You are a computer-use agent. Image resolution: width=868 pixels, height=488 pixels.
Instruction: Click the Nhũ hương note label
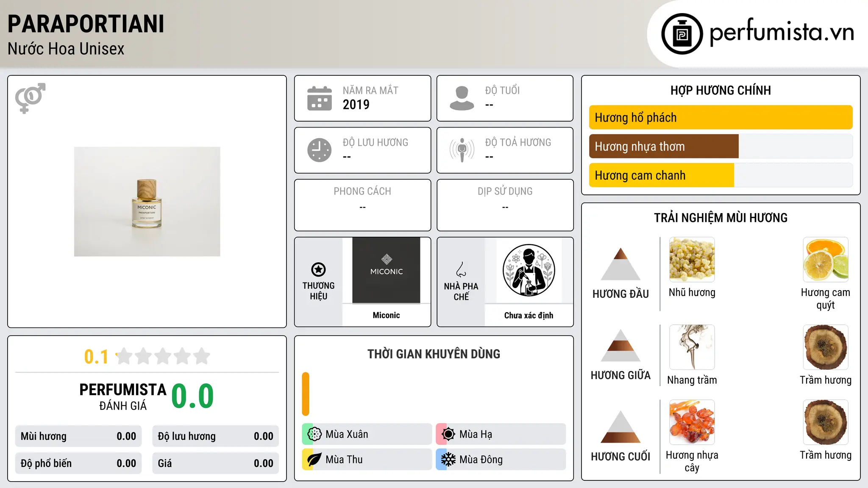tap(692, 293)
